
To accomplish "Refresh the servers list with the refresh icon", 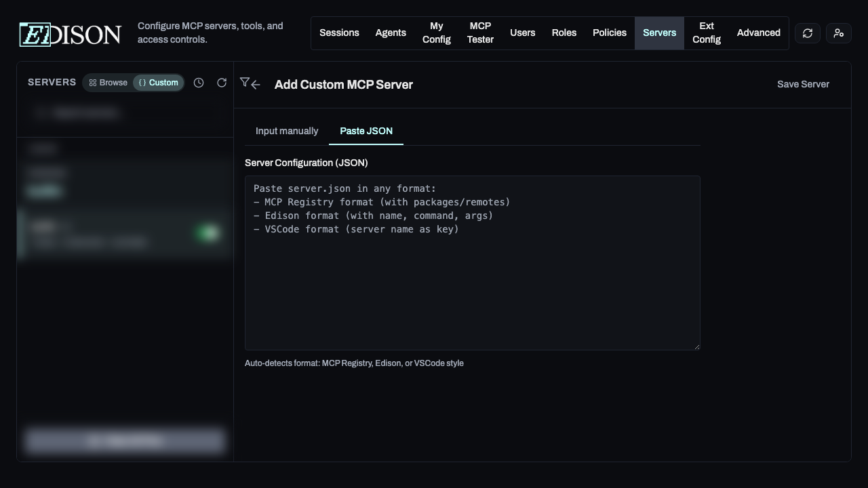I will pyautogui.click(x=222, y=82).
